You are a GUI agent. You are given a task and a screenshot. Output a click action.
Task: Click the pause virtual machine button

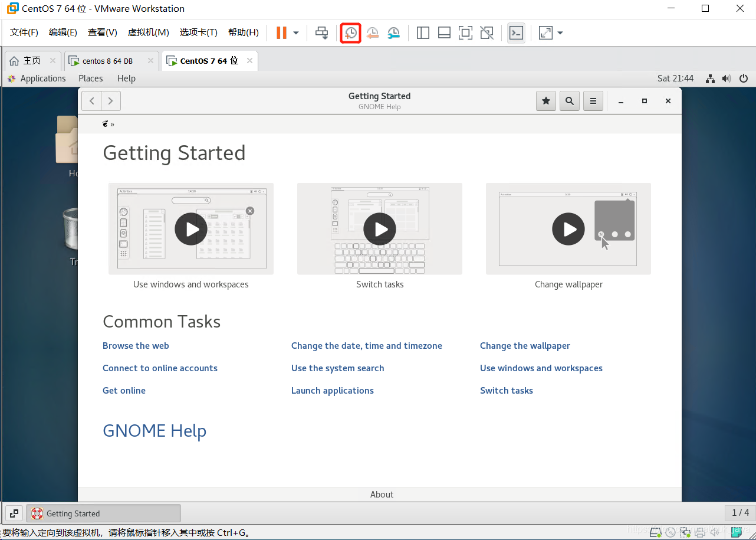(x=281, y=33)
